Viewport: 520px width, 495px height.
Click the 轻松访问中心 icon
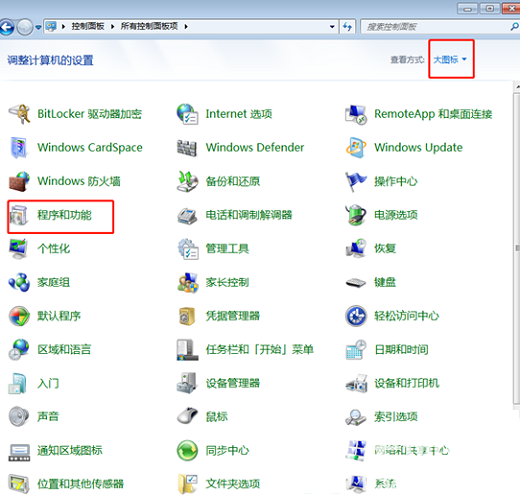[356, 316]
